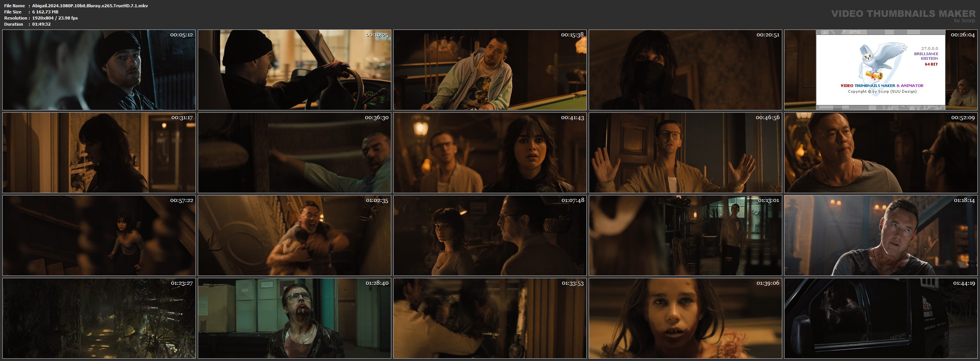The image size is (980, 361).
Task: Click the thumbnail stamped 01:02:35
Action: 294,235
